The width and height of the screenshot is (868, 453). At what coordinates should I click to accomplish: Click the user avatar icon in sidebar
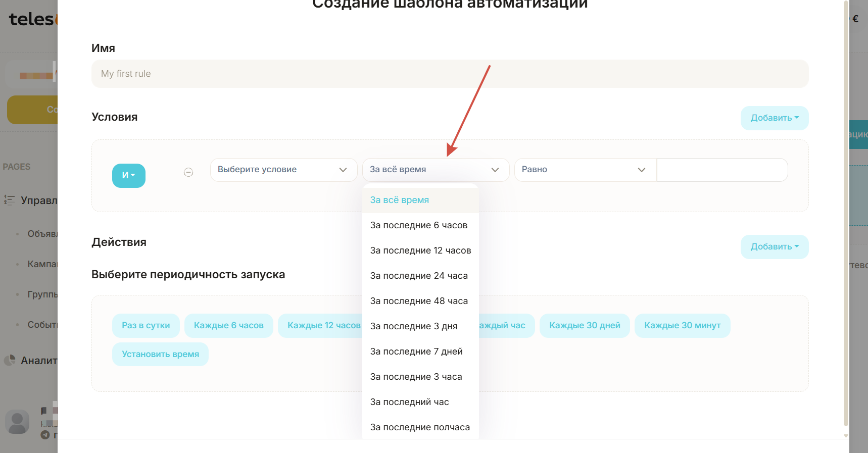pos(17,422)
